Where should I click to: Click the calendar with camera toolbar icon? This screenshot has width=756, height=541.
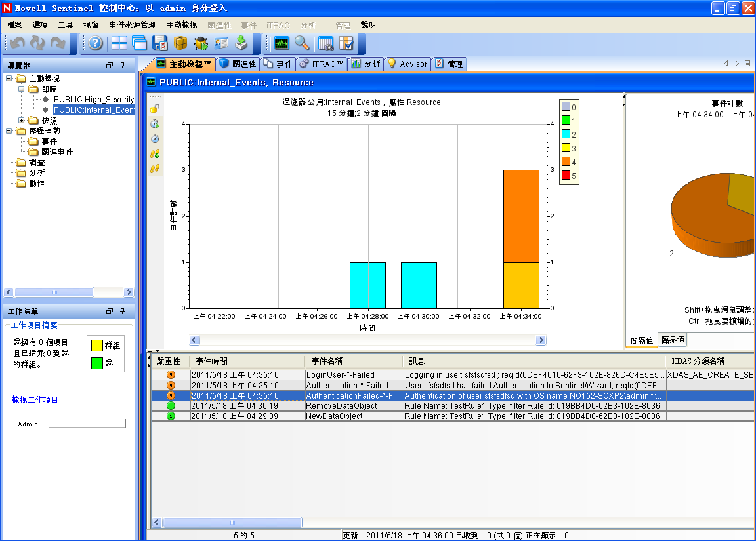[x=326, y=43]
